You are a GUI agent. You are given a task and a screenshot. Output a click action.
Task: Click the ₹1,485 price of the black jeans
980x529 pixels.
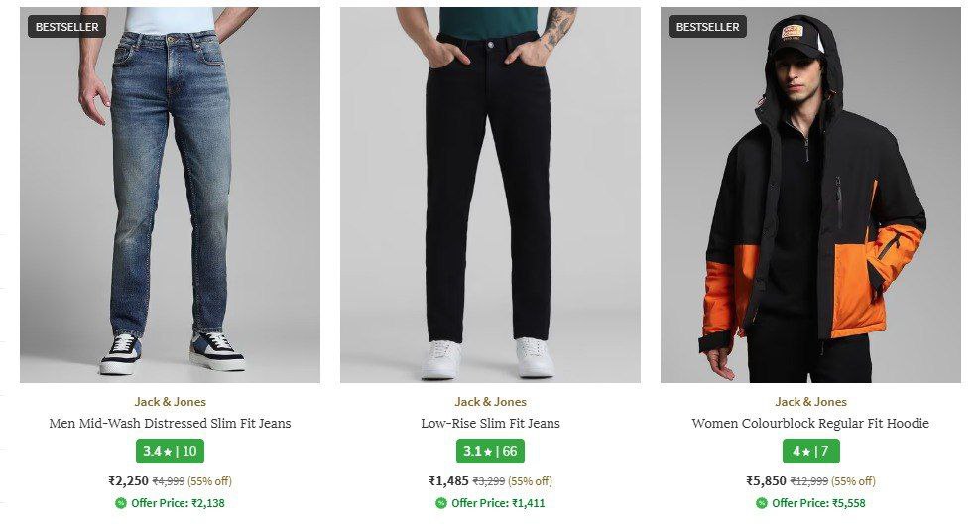click(x=448, y=481)
